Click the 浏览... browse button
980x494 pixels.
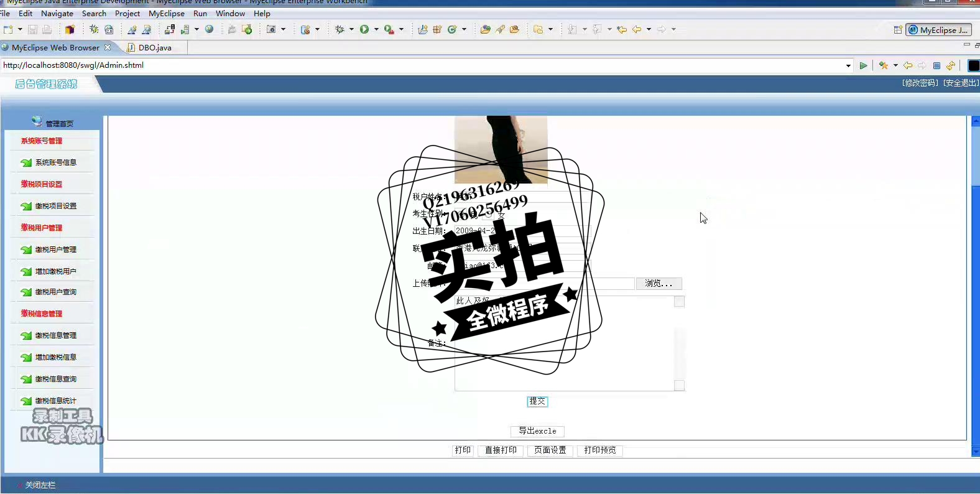(659, 284)
